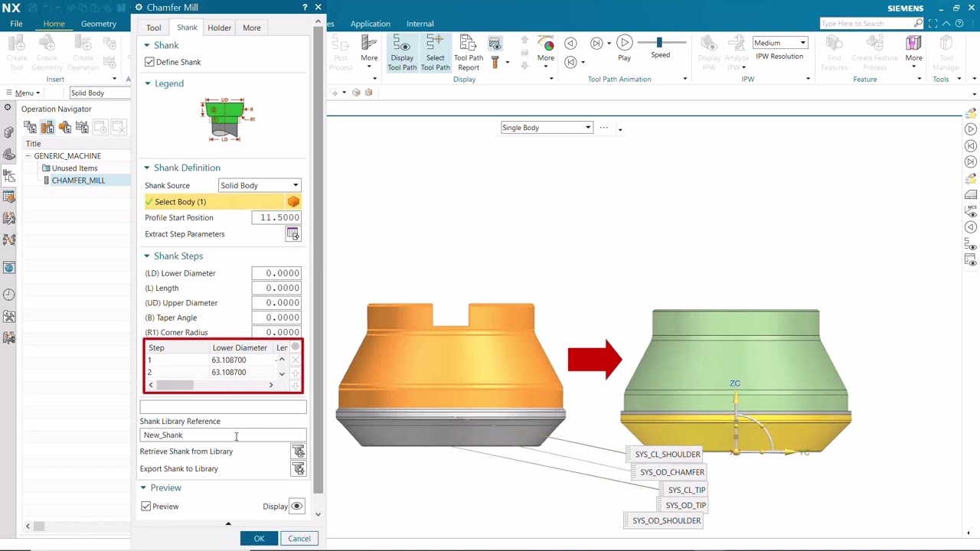Click the Machine Tool View icon in navigator
The width and height of the screenshot is (980, 551).
pyautogui.click(x=48, y=127)
